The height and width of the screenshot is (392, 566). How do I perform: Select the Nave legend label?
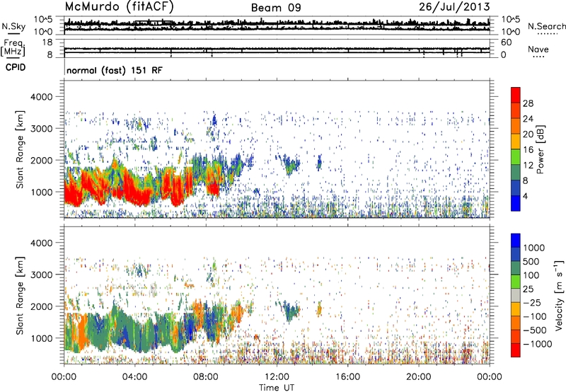tap(538, 49)
